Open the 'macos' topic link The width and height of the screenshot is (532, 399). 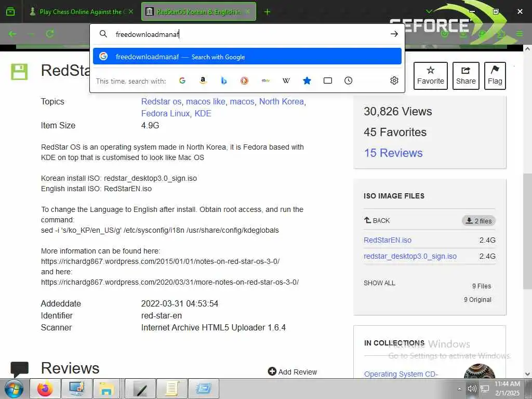click(242, 101)
